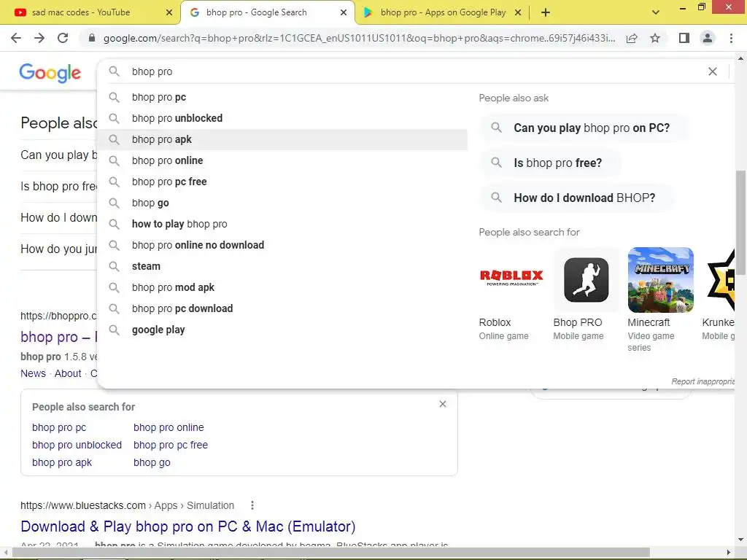Viewport: 747px width, 560px height.
Task: Open related link bhop go
Action: (152, 462)
